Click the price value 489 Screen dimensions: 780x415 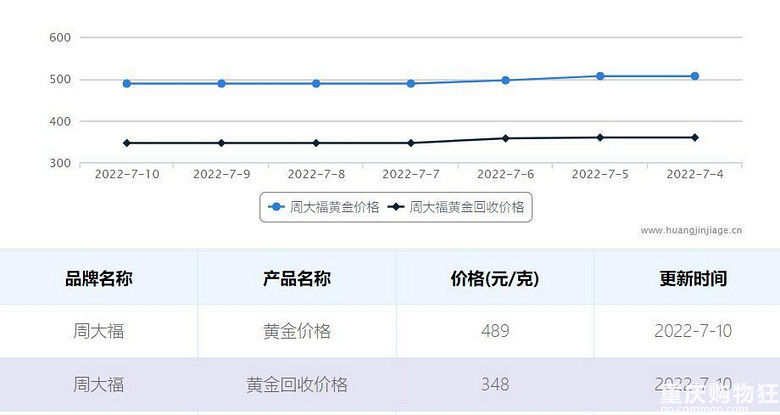[495, 331]
